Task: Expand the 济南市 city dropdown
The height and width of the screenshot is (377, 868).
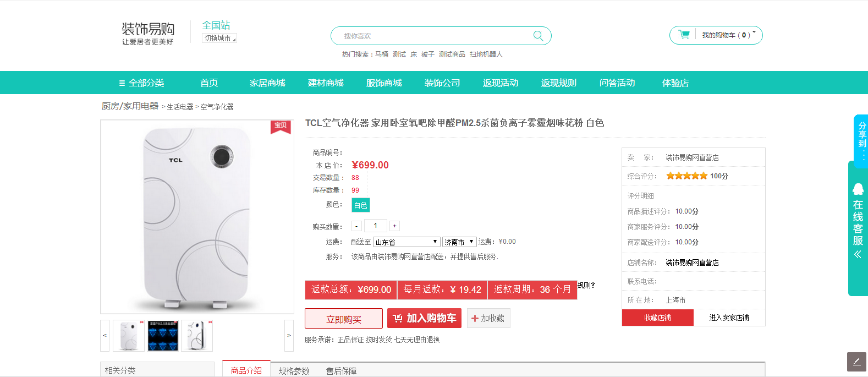Action: coord(459,242)
